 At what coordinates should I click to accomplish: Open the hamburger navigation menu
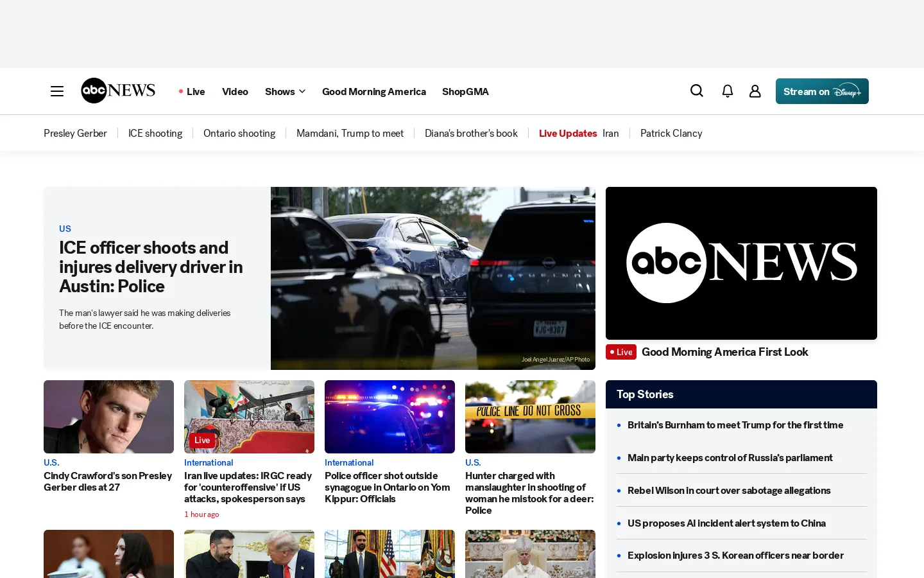point(57,91)
